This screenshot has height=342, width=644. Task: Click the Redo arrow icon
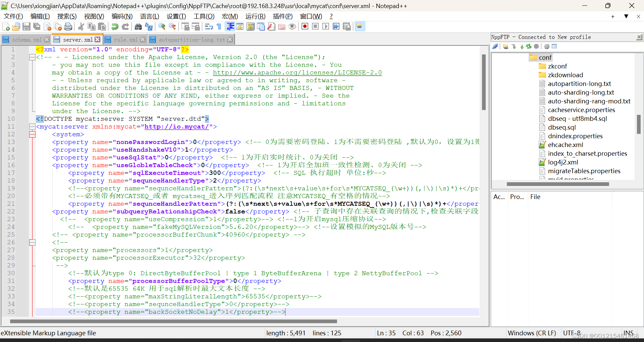coord(125,27)
